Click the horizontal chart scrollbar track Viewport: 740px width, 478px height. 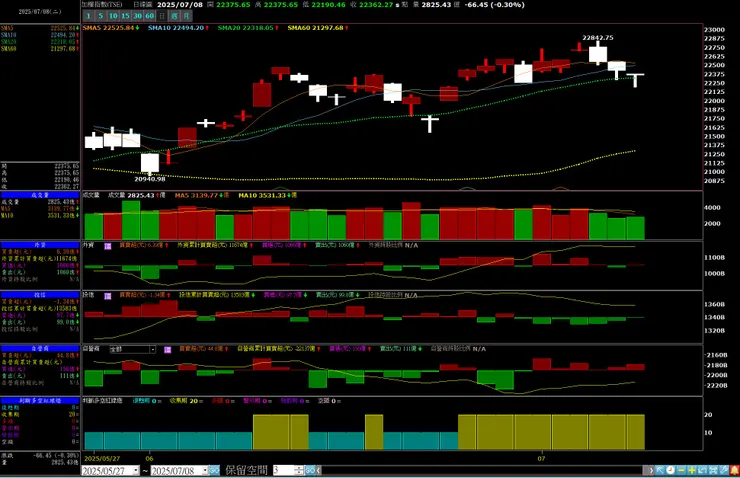(482, 470)
